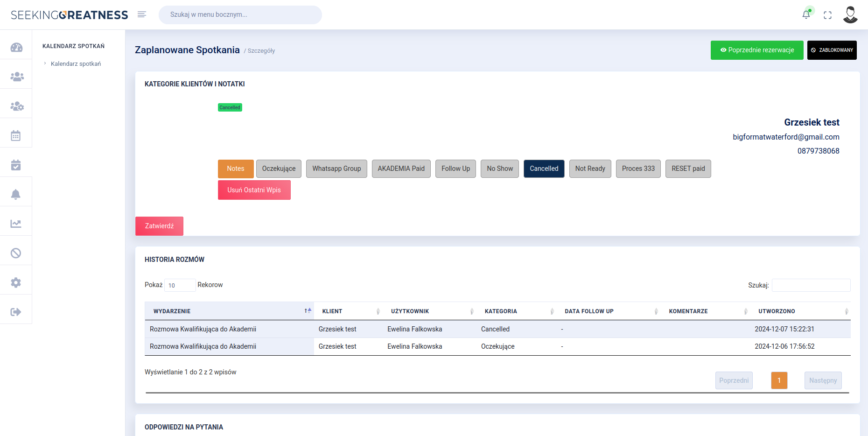The height and width of the screenshot is (436, 868).
Task: Expand the Kalendarz spotkań tree item
Action: [76, 64]
